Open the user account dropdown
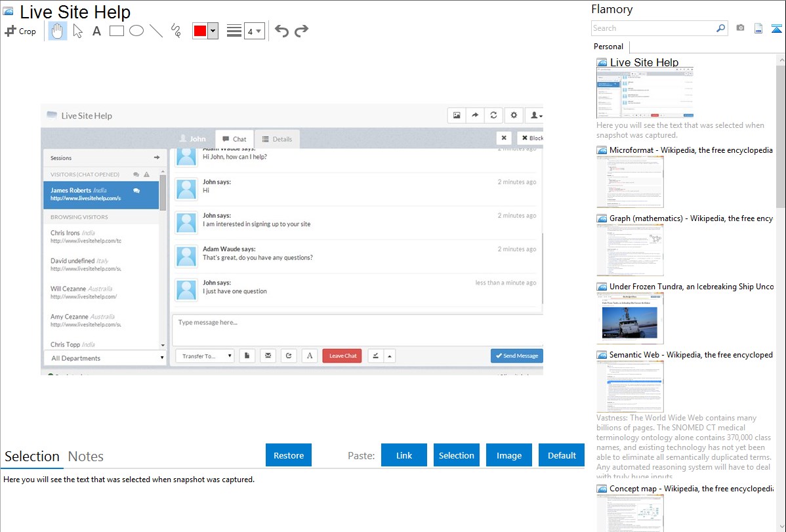 [535, 115]
